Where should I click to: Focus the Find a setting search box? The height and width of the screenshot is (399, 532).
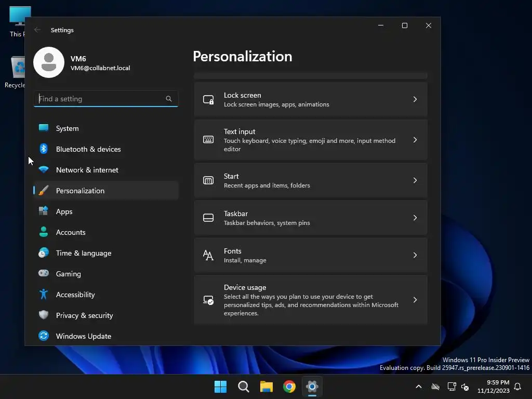[x=106, y=99]
